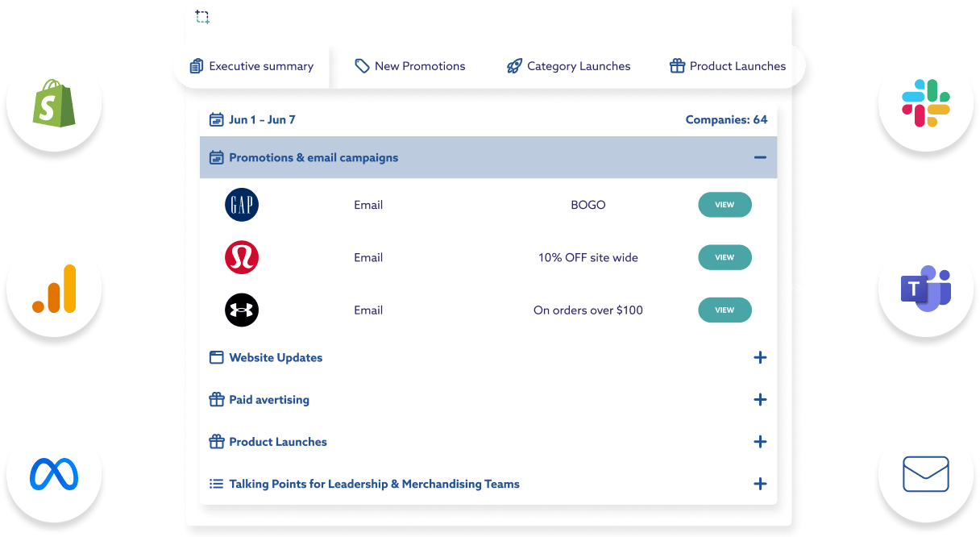Click Talking Points for Leadership & Merchandising Teams
The width and height of the screenshot is (980, 537).
click(374, 484)
